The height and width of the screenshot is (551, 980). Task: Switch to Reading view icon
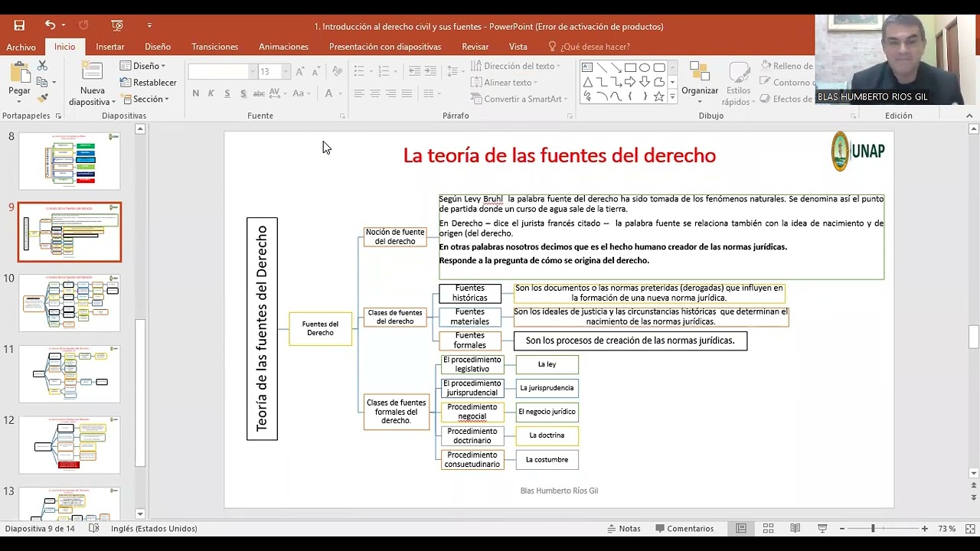click(795, 528)
